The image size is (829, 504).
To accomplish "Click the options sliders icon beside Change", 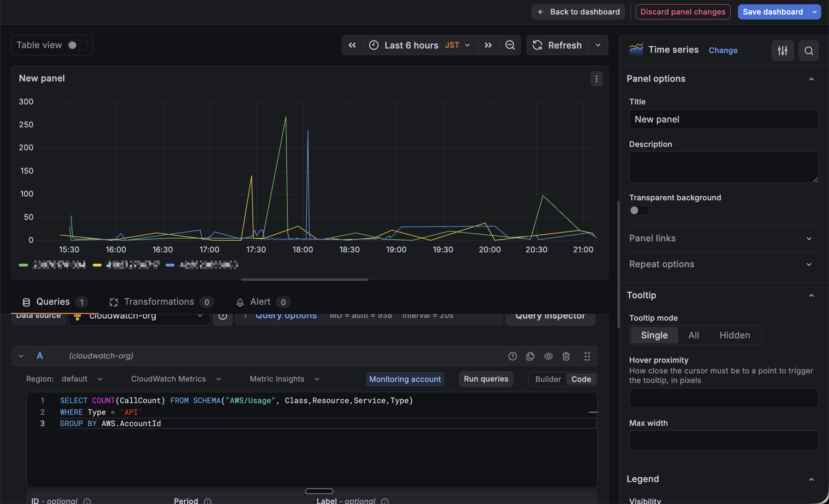I will [782, 51].
